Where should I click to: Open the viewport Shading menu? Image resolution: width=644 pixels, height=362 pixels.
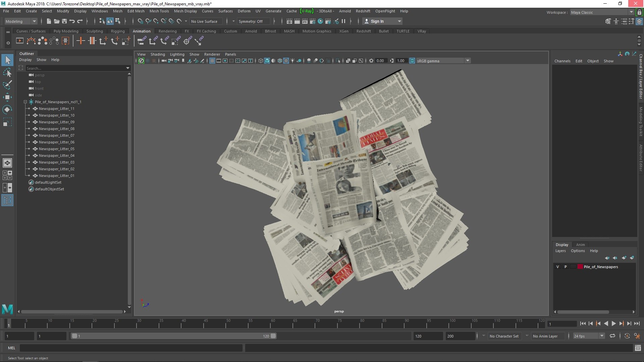click(158, 54)
